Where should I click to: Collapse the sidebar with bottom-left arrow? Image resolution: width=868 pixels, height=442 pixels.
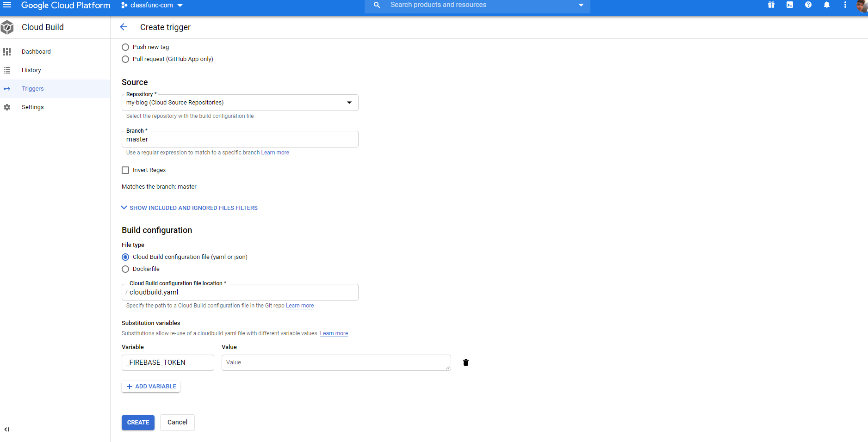point(6,430)
